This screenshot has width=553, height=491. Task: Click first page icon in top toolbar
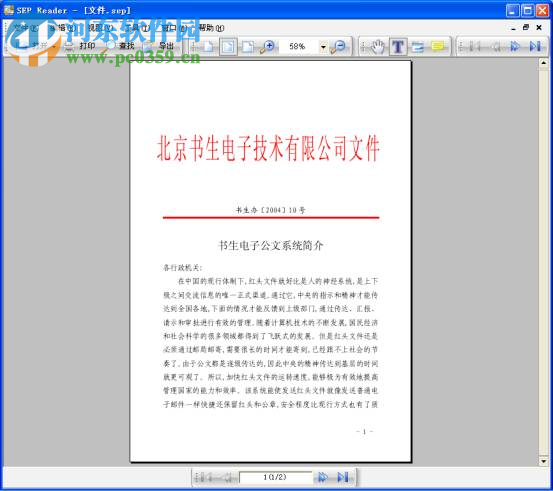coord(475,46)
